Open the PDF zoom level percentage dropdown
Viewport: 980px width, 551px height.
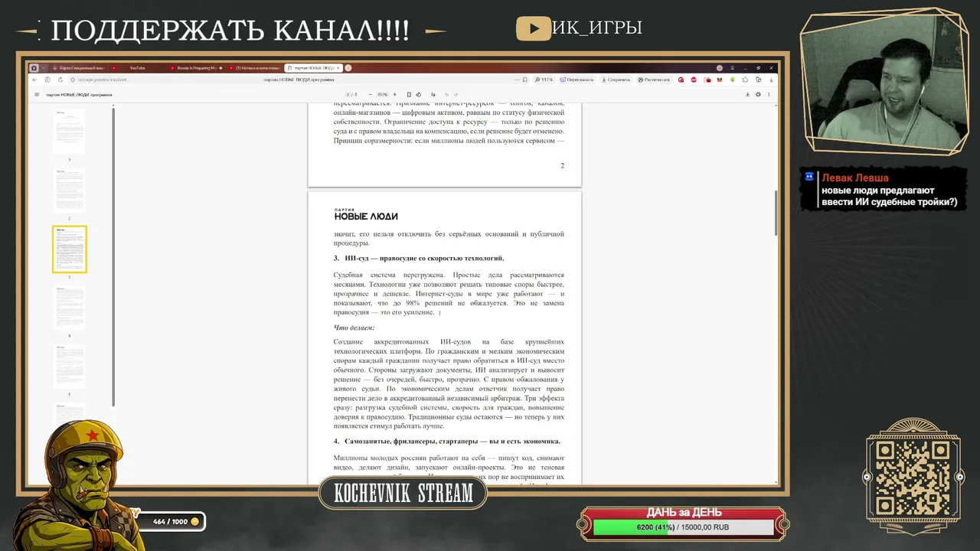[383, 95]
